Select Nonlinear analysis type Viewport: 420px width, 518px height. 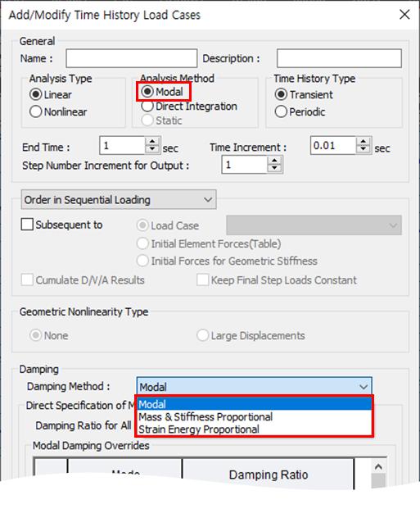[x=58, y=111]
